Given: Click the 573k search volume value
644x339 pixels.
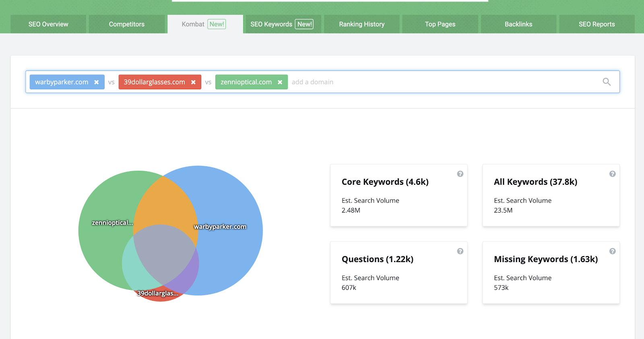Looking at the screenshot, I should click(x=501, y=287).
